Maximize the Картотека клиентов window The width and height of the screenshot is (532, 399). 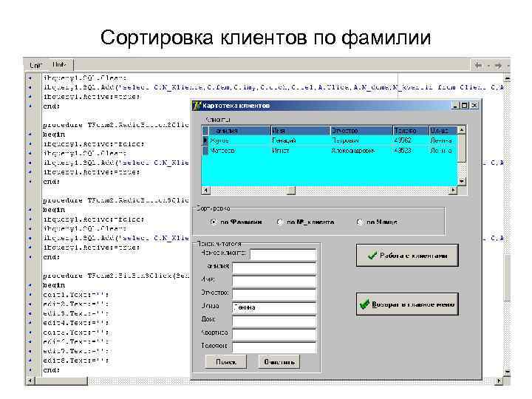tap(465, 106)
